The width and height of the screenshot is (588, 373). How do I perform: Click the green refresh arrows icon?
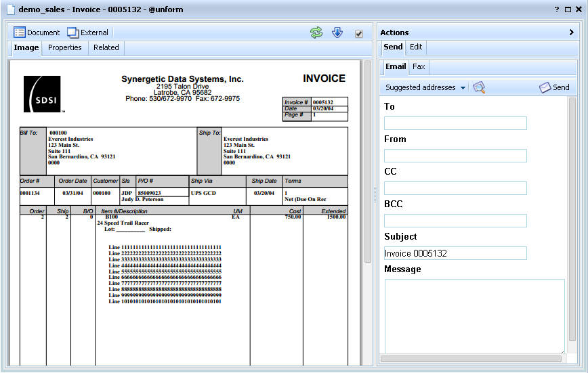tap(316, 32)
